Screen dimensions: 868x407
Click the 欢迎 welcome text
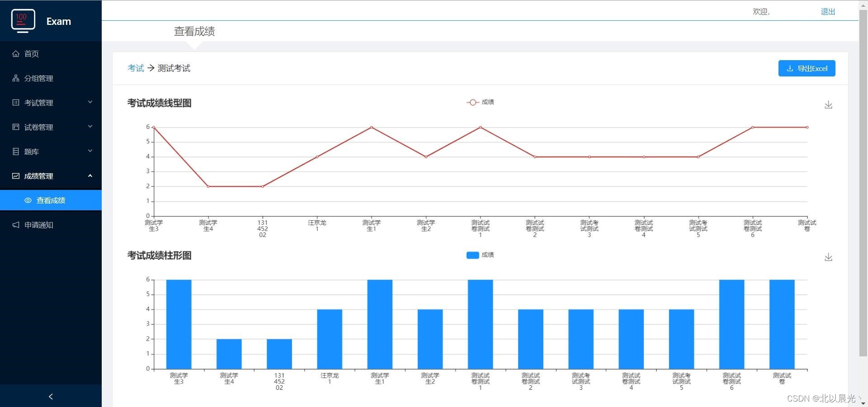[x=761, y=12]
